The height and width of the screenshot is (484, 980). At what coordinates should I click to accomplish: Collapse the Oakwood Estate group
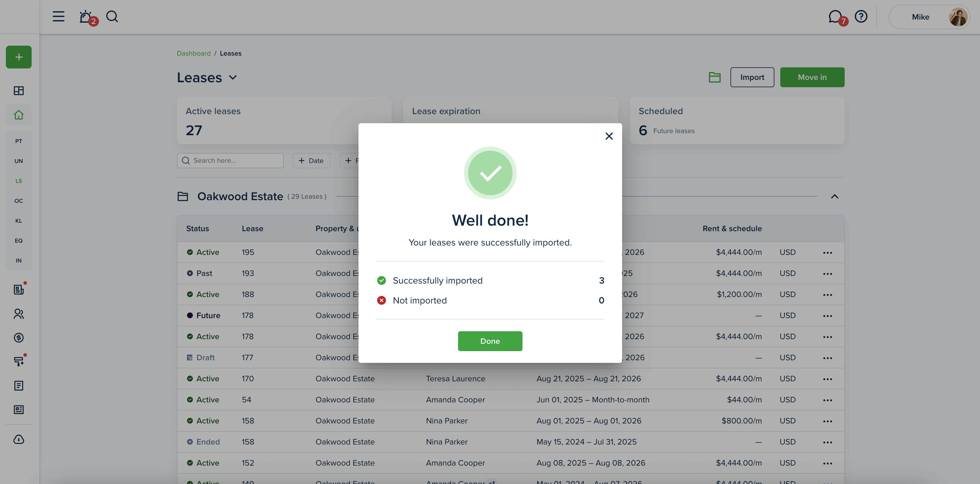click(834, 197)
